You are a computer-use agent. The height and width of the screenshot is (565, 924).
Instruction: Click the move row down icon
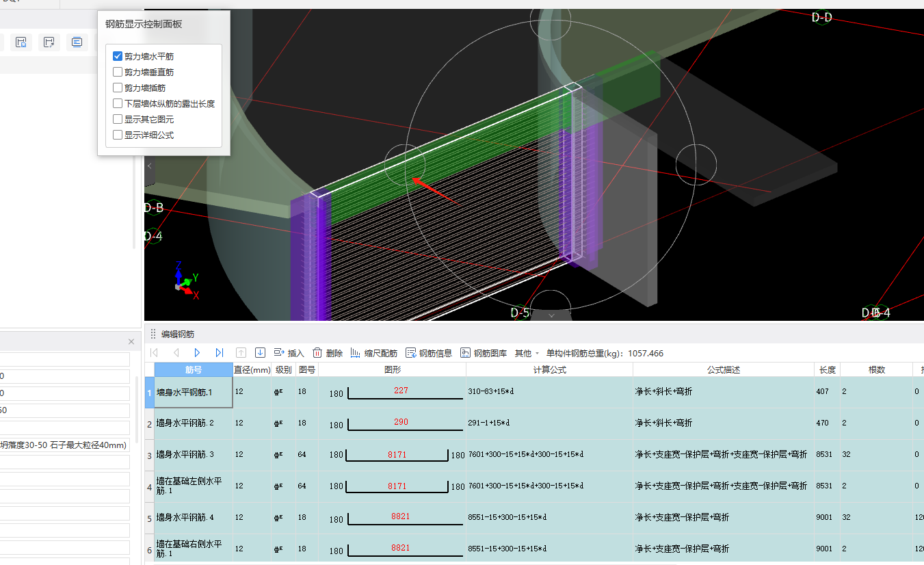[x=260, y=353]
